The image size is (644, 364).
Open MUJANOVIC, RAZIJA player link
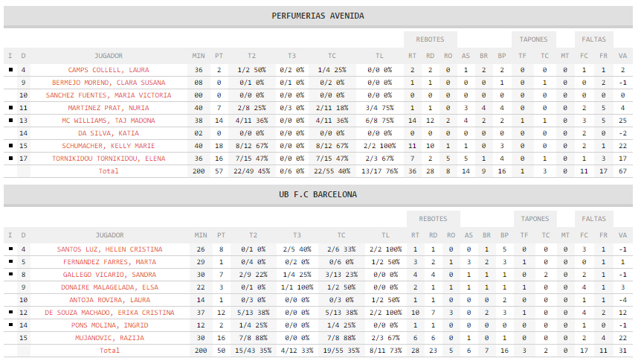click(109, 338)
